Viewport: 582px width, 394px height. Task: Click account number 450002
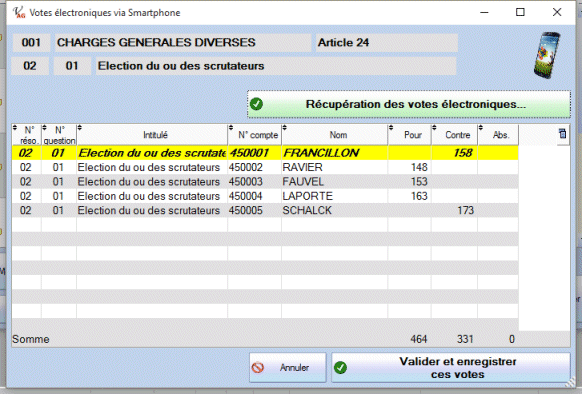(255, 167)
